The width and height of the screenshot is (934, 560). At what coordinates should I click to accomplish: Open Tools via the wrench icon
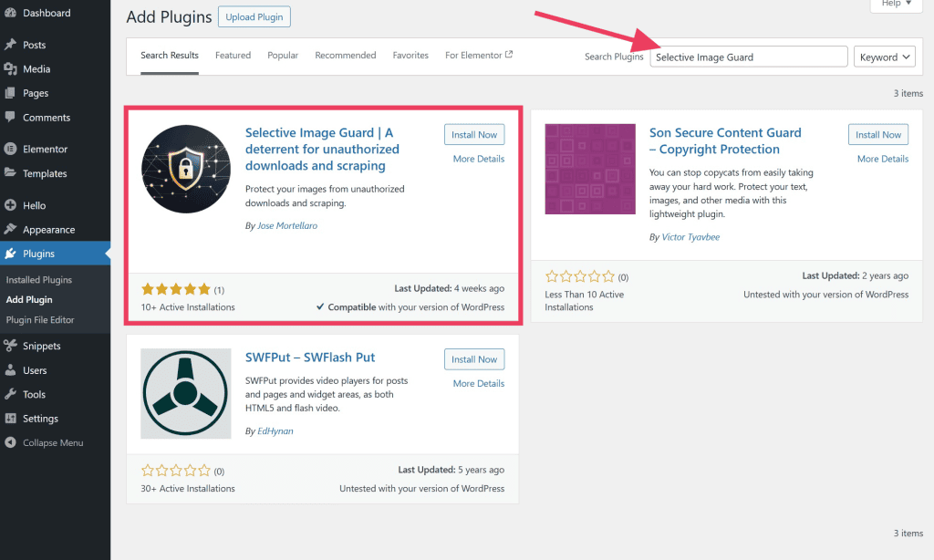pos(10,395)
